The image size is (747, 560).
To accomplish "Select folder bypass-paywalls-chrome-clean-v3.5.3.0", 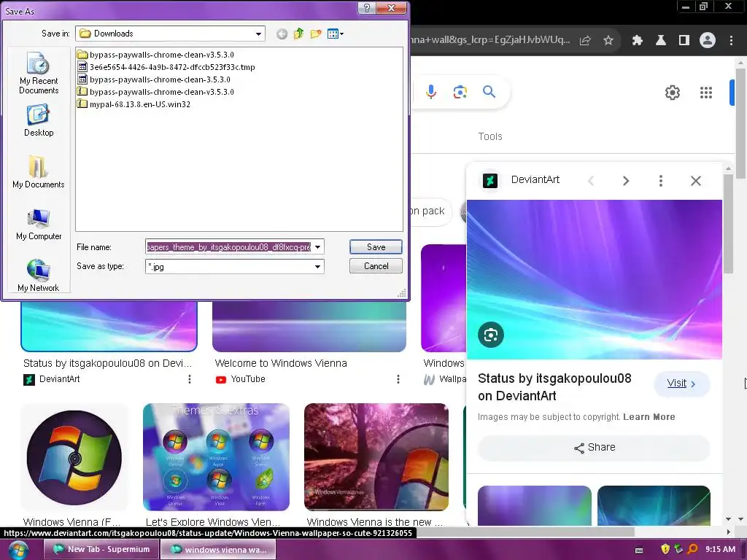I will [x=155, y=54].
